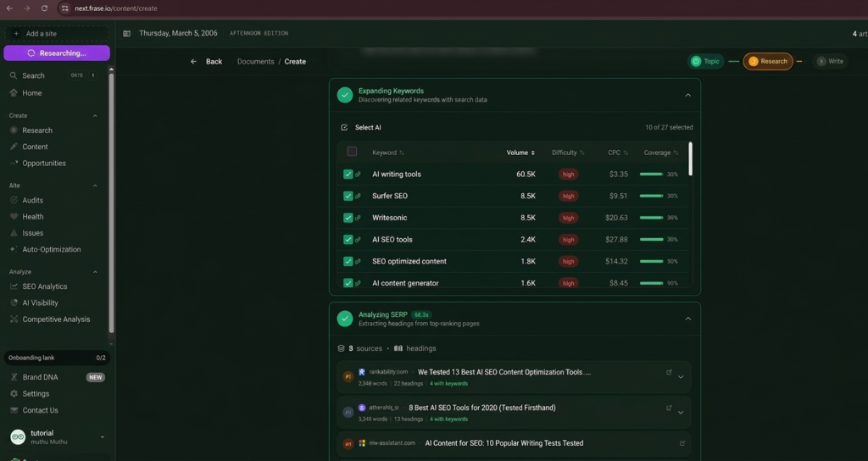Collapse the Analyzing SERP section
The height and width of the screenshot is (461, 868).
(x=687, y=319)
